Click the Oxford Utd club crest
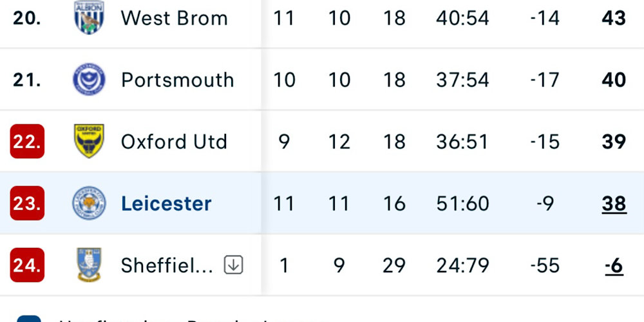 [88, 142]
